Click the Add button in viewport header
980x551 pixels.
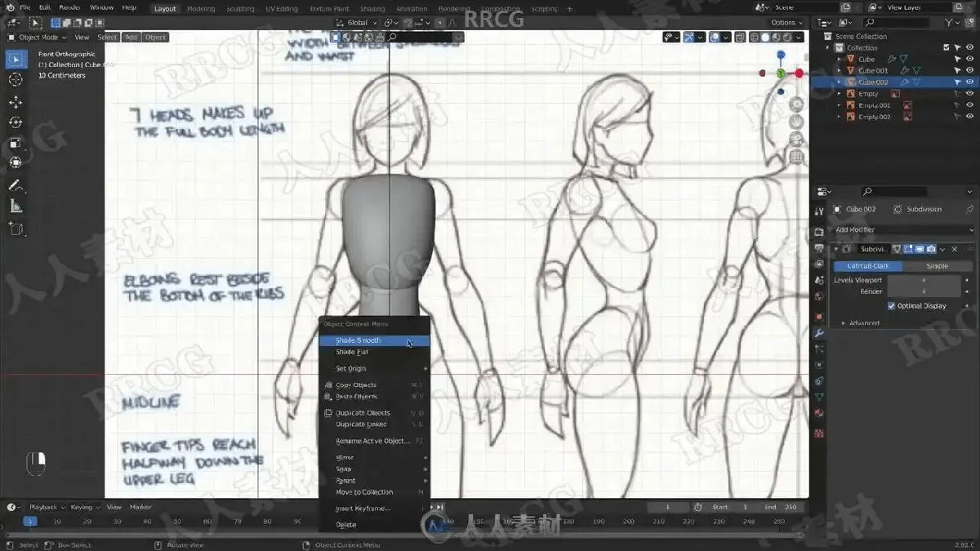tap(131, 37)
